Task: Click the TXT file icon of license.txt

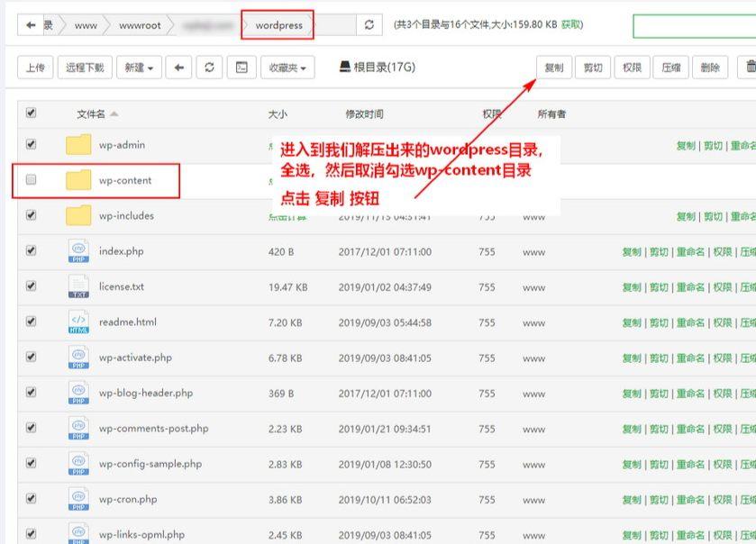Action: (x=78, y=286)
